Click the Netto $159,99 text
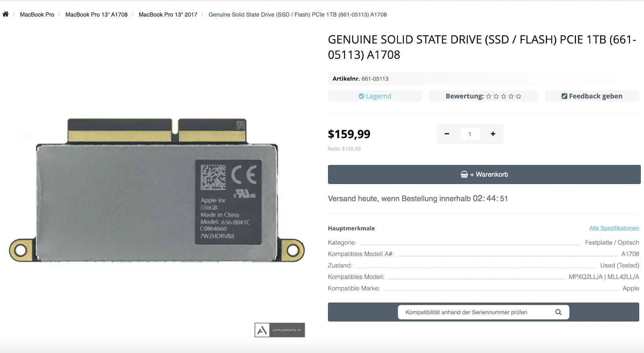This screenshot has width=644, height=353. tap(344, 149)
